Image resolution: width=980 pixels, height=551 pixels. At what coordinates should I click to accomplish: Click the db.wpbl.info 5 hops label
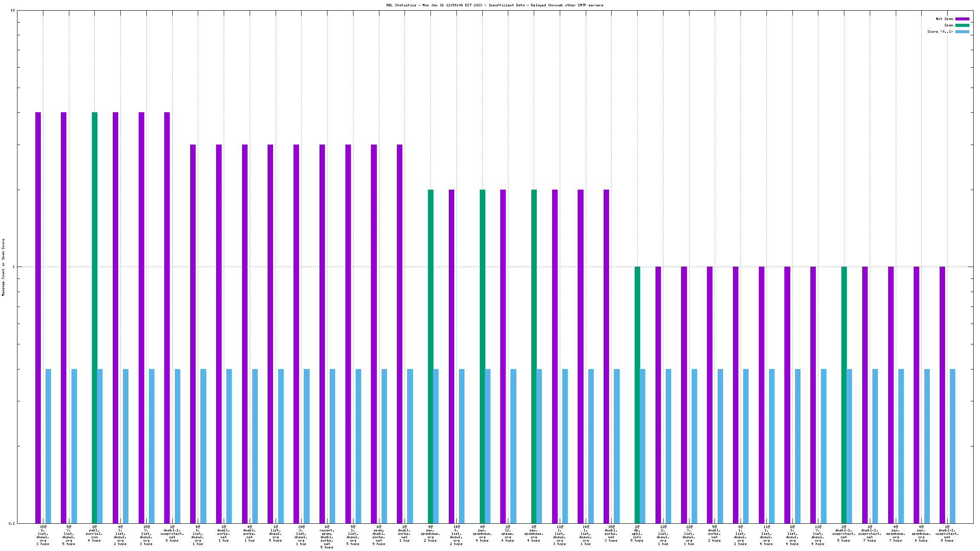637,534
